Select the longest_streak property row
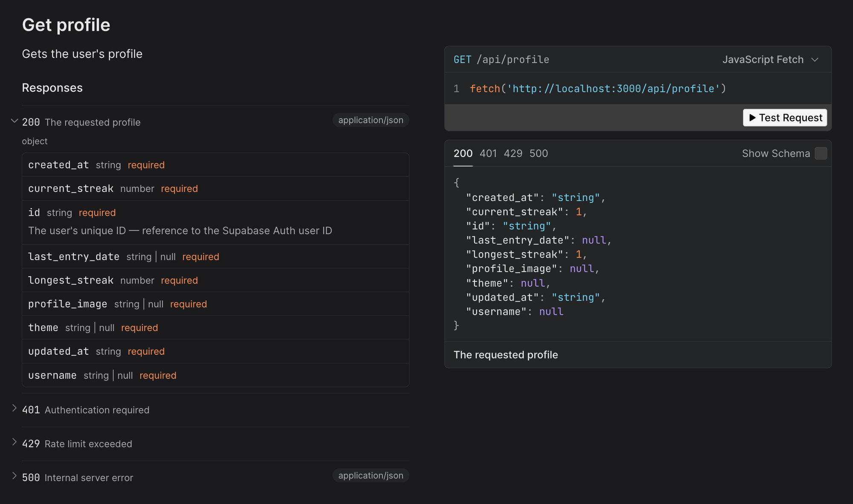 click(x=215, y=280)
